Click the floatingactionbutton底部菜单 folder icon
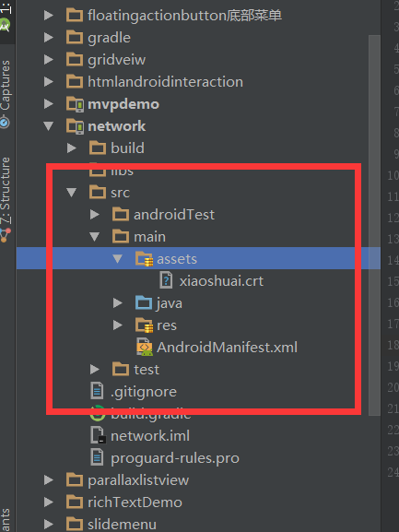This screenshot has height=532, width=399. click(75, 16)
